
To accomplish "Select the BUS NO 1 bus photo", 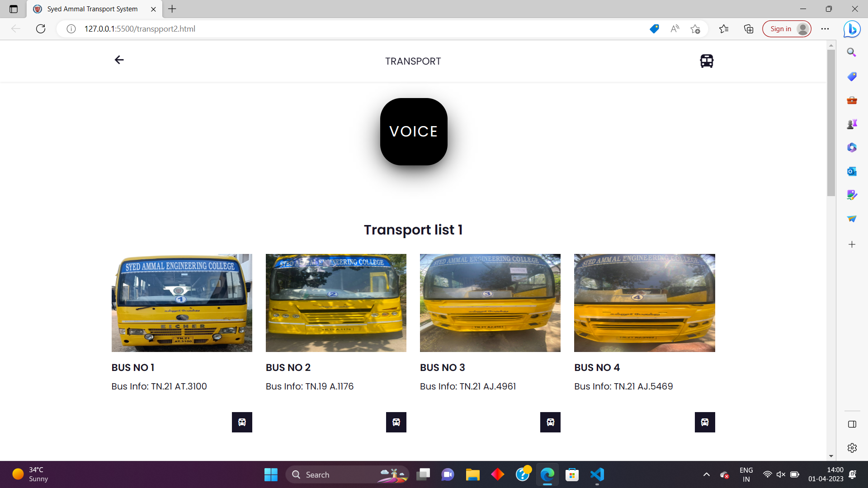I will [182, 303].
